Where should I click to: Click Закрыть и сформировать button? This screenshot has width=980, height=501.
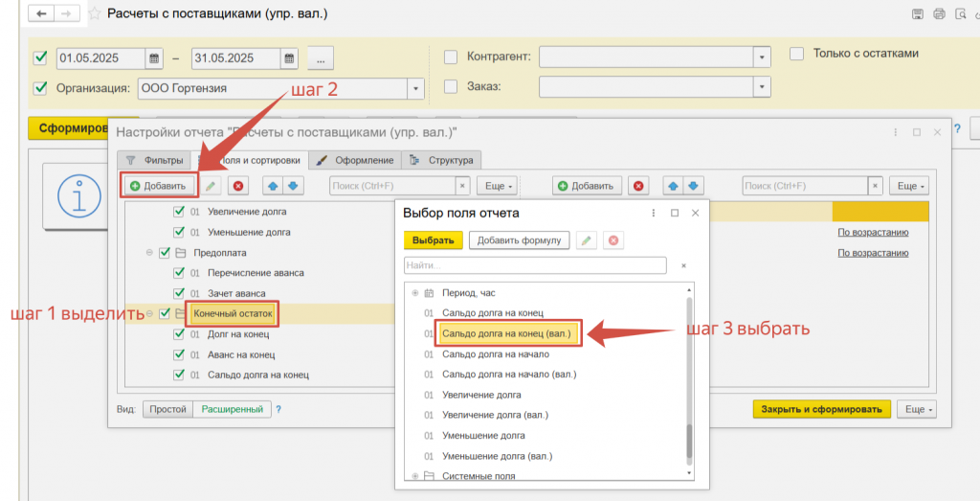pos(821,409)
